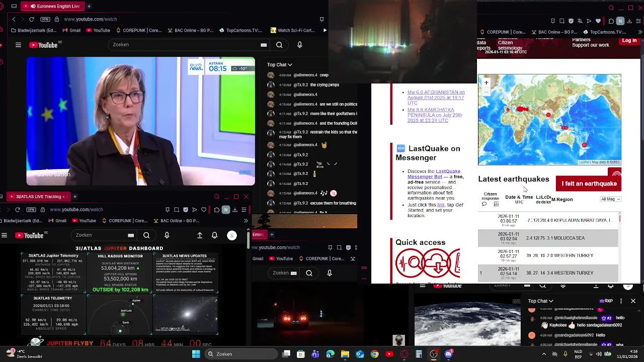The width and height of the screenshot is (644, 362).
Task: Pin the Euronews window address bar icon
Action: [321, 19]
